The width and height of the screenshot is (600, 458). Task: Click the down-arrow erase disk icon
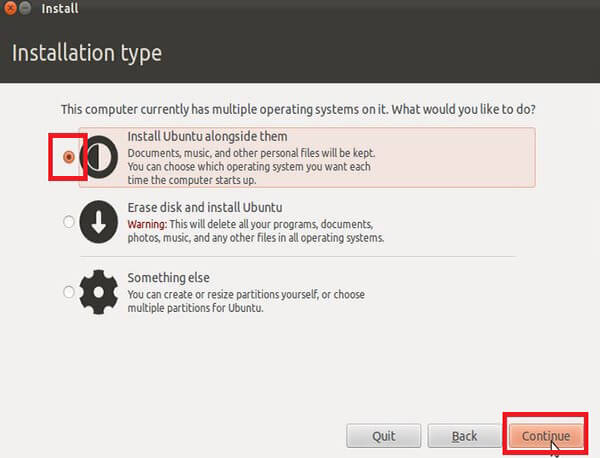coord(99,222)
